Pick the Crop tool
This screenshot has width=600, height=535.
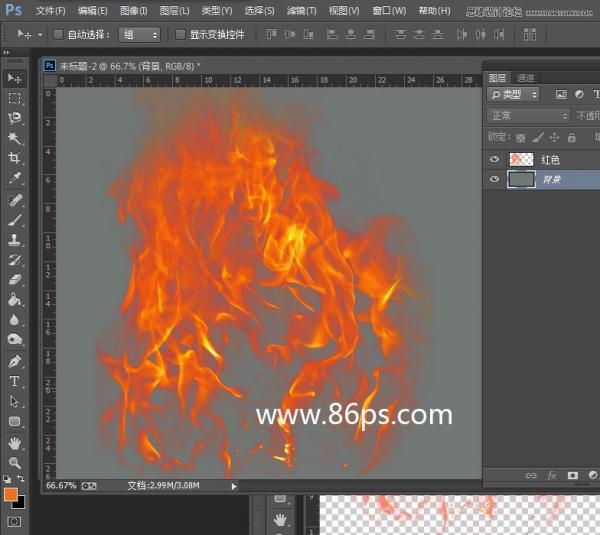point(15,158)
